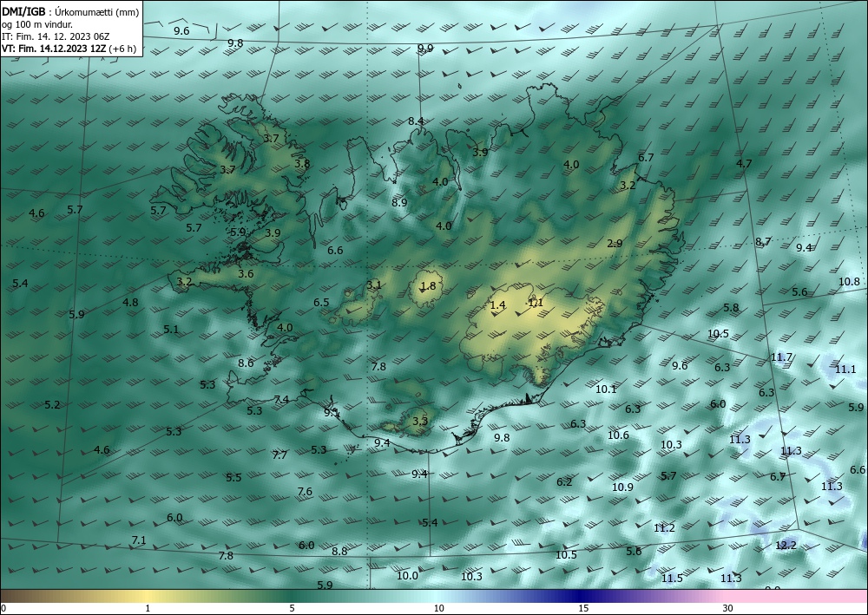Click the map value 3.8
Viewport: 868px width, 615px height.
[302, 164]
